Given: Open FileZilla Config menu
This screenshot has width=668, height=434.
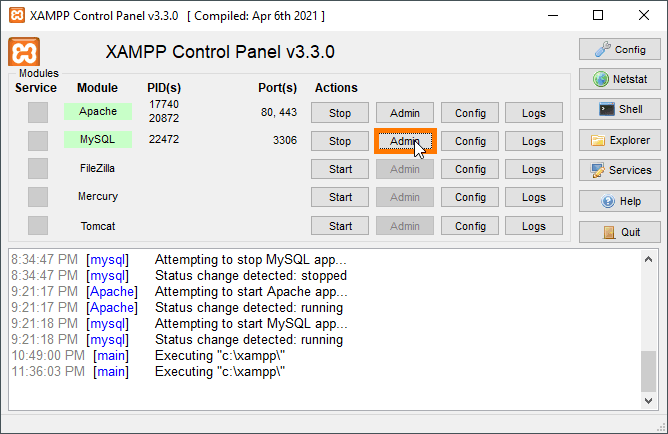Looking at the screenshot, I should point(470,169).
